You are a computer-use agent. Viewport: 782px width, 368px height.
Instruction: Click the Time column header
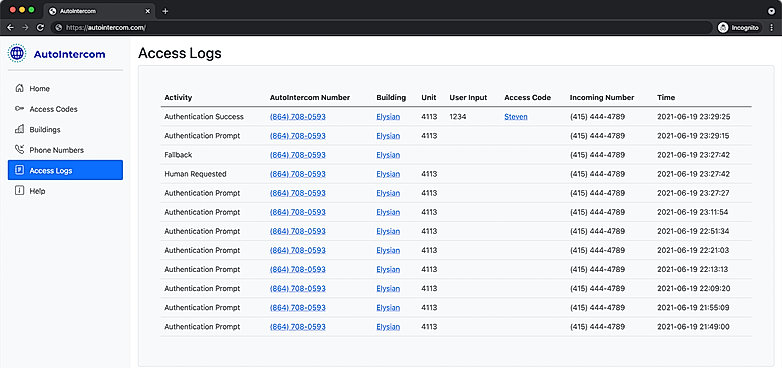click(x=666, y=98)
